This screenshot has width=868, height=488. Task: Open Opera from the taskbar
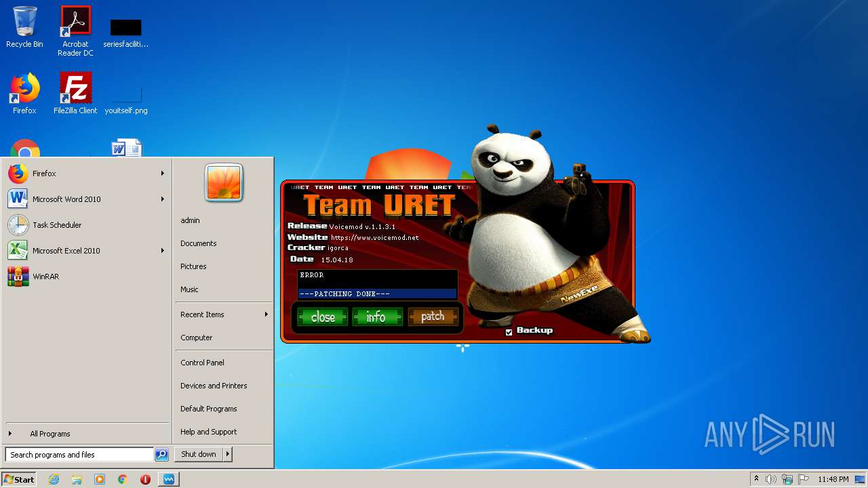click(145, 479)
